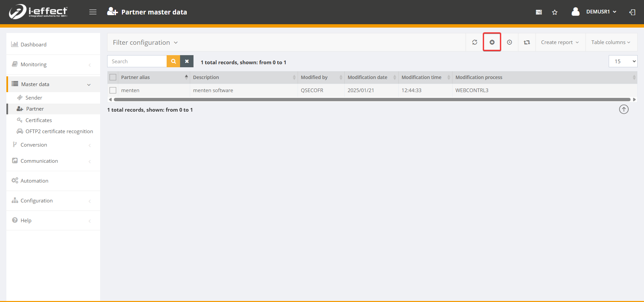This screenshot has height=302, width=644.
Task: Click the scroll-to-top arrow circle icon
Action: (x=624, y=109)
